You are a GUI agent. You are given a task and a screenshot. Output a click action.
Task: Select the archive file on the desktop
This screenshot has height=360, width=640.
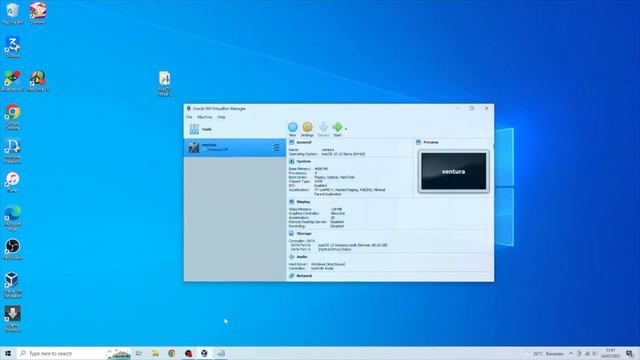[x=165, y=83]
